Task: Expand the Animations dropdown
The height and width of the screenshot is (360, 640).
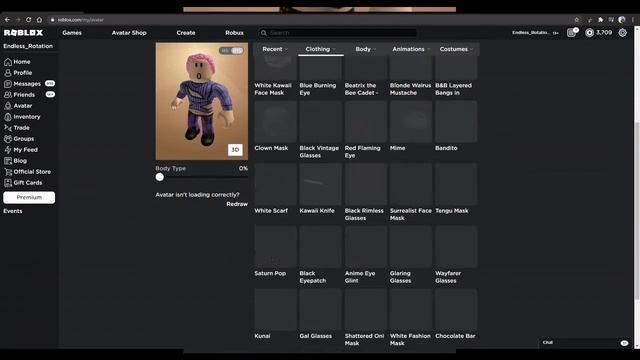Action: tap(411, 49)
